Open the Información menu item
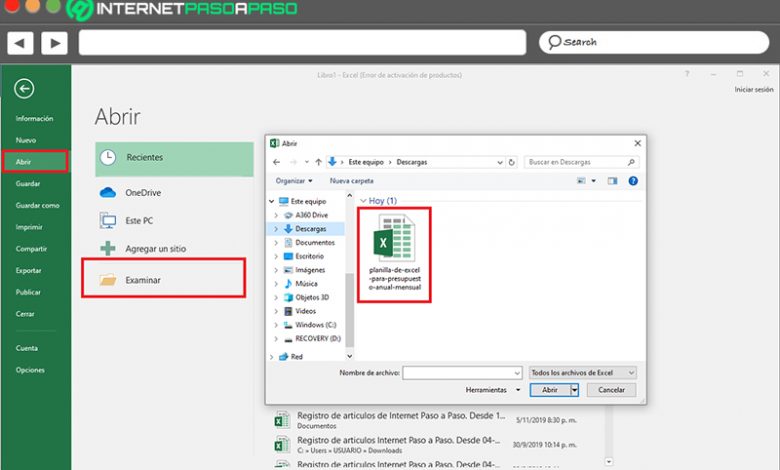Viewport: 780px width, 470px height. click(34, 118)
